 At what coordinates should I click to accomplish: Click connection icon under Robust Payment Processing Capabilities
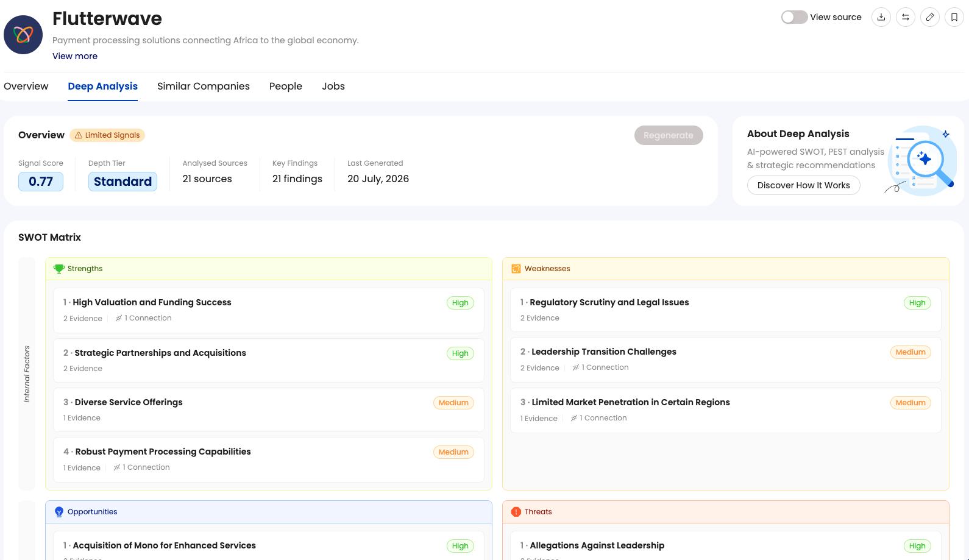(x=117, y=467)
